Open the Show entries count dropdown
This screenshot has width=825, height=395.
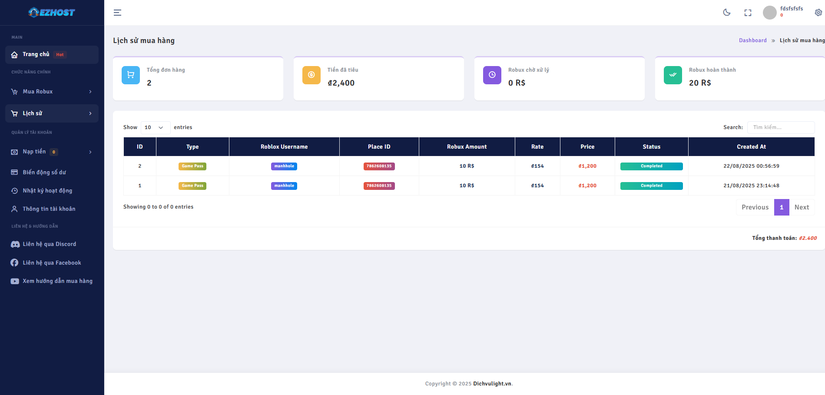[155, 127]
